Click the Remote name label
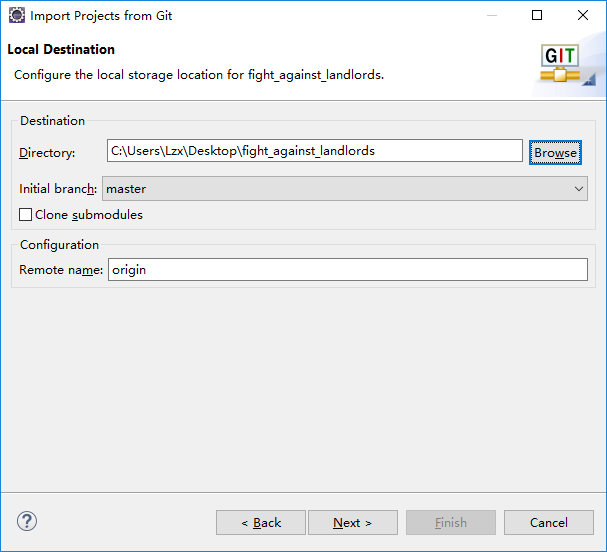 (61, 270)
